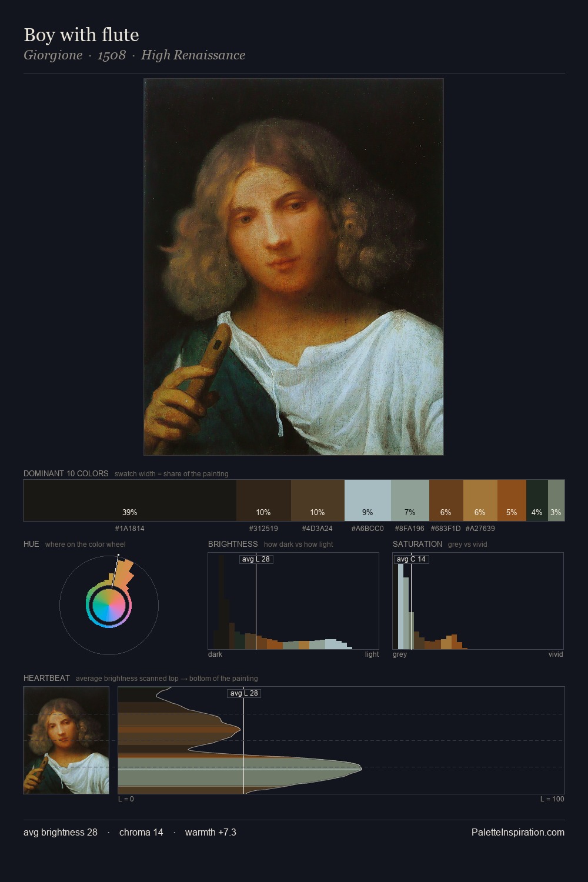Click the orange hue wedge on the wheel

(x=123, y=573)
